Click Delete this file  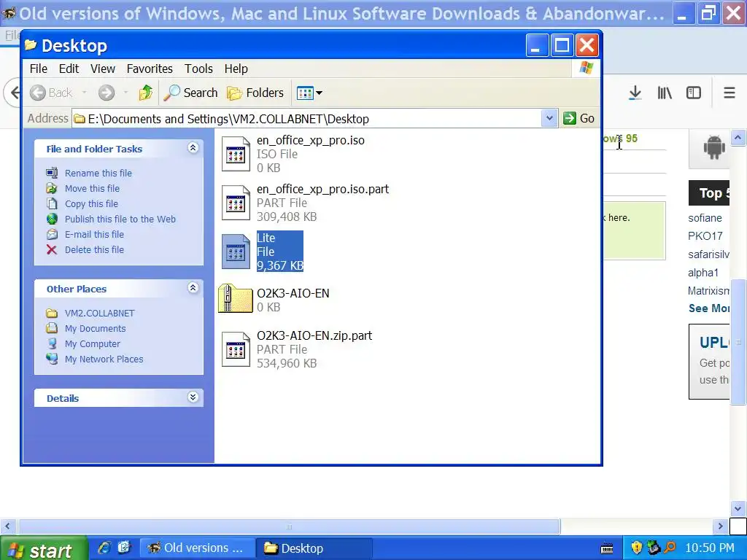pos(94,249)
